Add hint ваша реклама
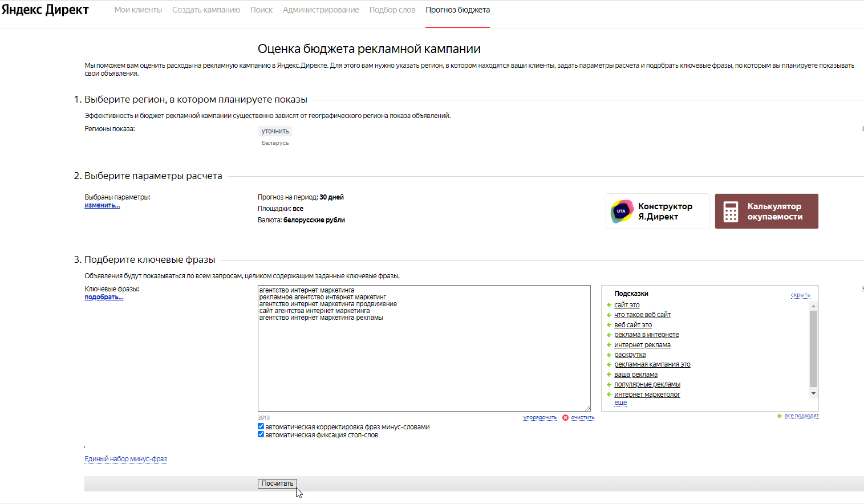 [636, 375]
